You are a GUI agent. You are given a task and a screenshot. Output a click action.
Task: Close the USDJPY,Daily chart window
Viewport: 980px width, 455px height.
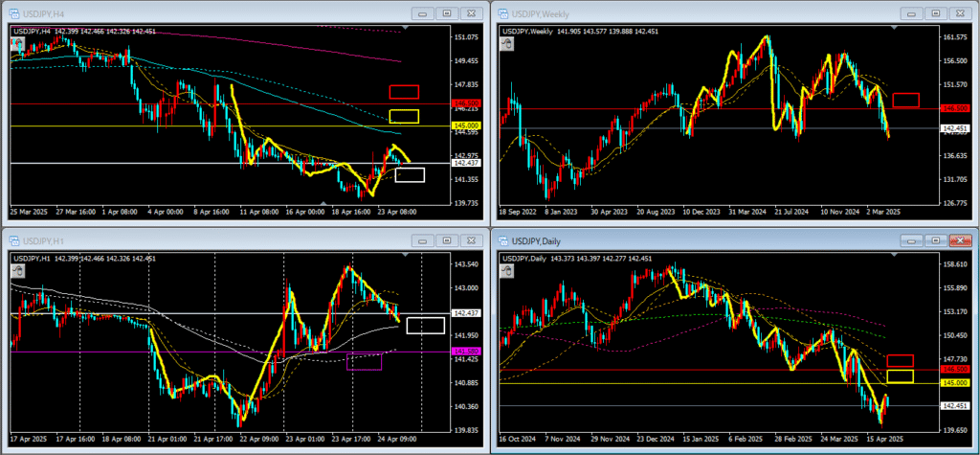coord(961,241)
